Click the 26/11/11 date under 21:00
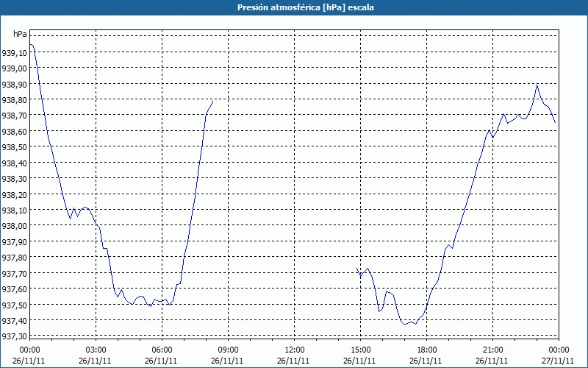This screenshot has height=368, width=588. 492,361
